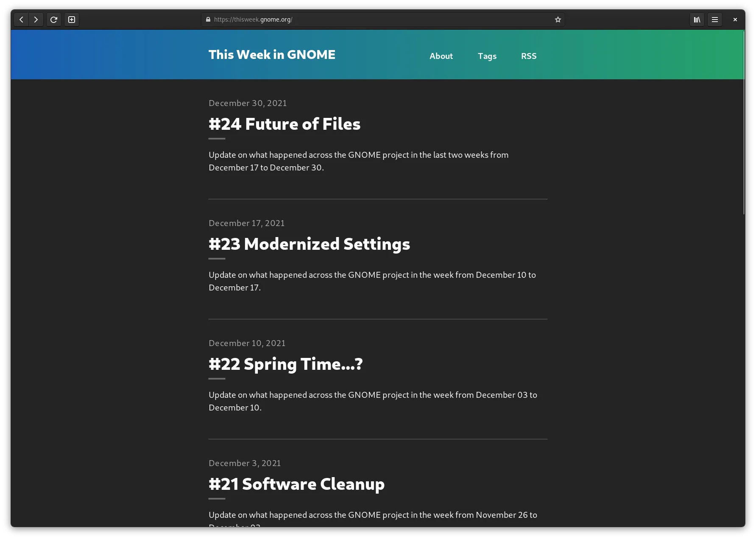Open the RSS feed link
Screen dimensions: 756x539
[x=528, y=56]
